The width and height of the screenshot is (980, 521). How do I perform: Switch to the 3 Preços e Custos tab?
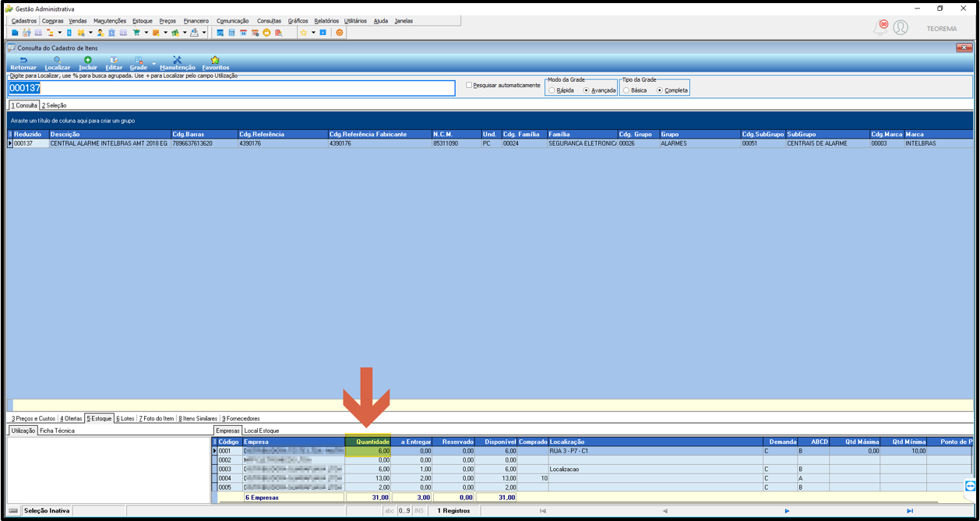tap(33, 418)
